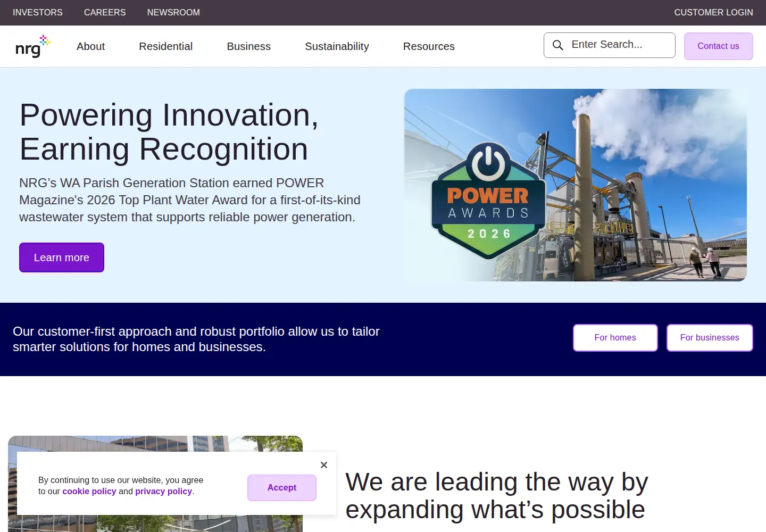The image size is (766, 532).
Task: Click the NRG logo icon
Action: [33, 46]
